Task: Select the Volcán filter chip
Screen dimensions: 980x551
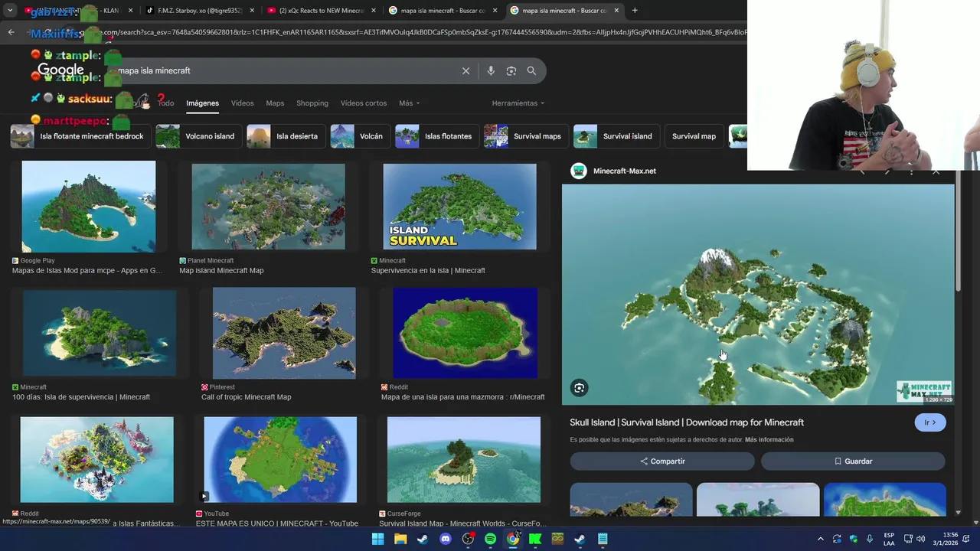Action: click(x=361, y=136)
